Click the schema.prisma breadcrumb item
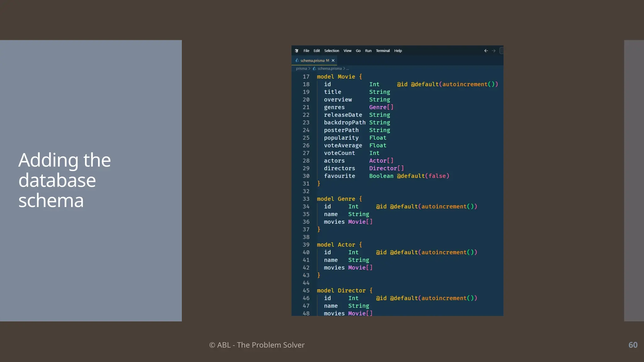The width and height of the screenshot is (644, 362). pyautogui.click(x=330, y=69)
